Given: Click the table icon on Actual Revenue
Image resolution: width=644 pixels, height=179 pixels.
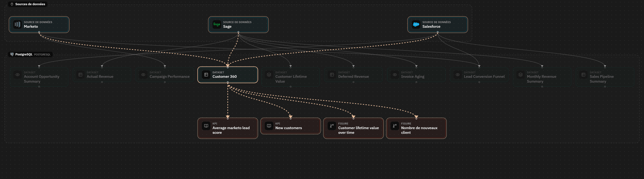Looking at the screenshot, I should (x=80, y=75).
